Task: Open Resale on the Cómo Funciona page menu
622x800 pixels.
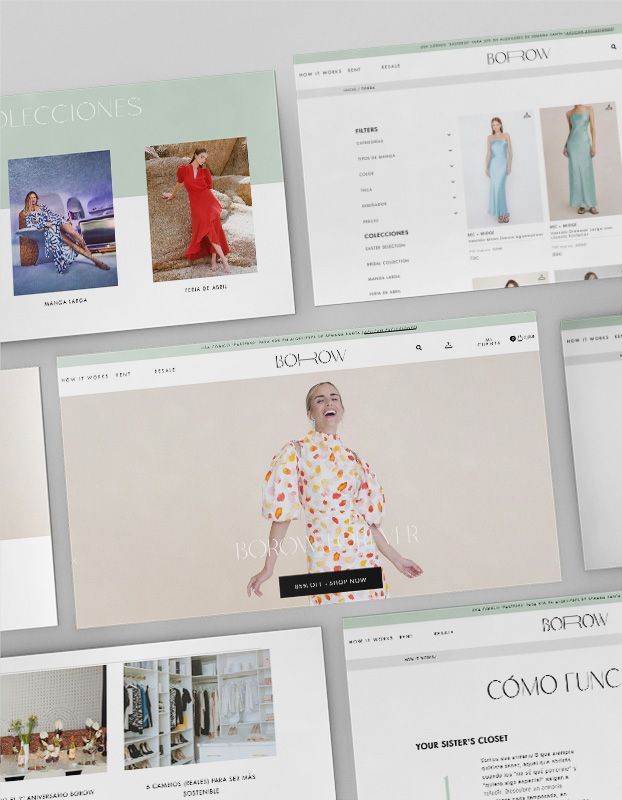Action: 443,633
